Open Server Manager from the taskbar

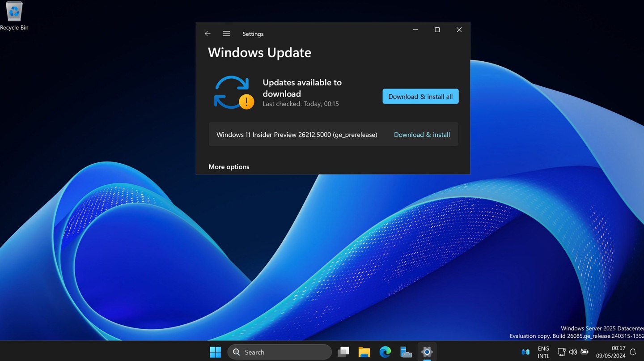406,352
